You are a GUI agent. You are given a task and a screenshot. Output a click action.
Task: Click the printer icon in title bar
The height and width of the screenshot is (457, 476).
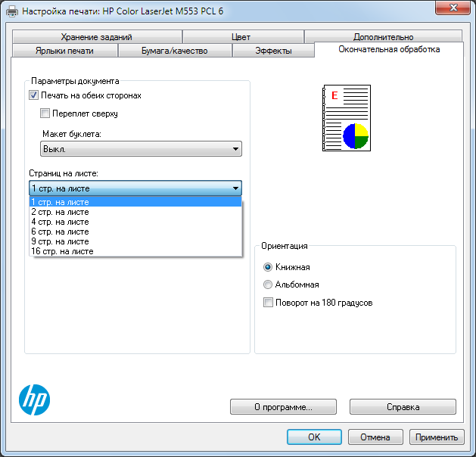[x=11, y=12]
